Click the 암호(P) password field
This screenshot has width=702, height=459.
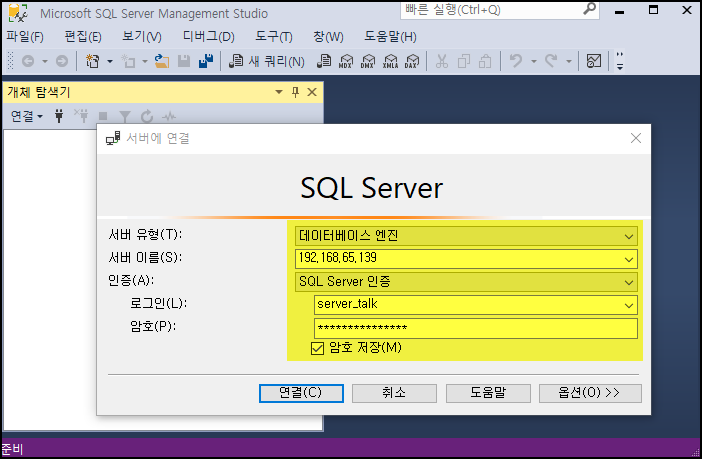click(475, 328)
